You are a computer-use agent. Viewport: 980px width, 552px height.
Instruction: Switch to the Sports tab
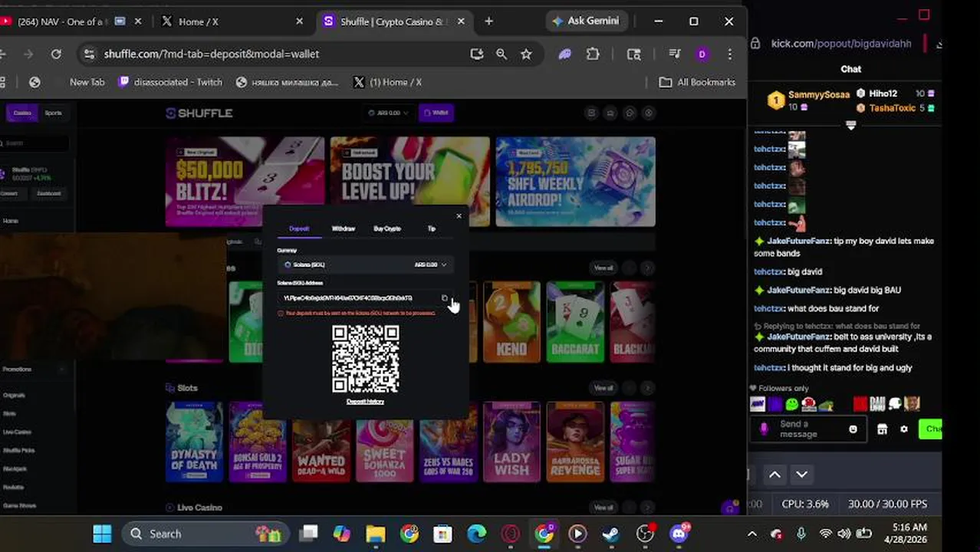[53, 113]
